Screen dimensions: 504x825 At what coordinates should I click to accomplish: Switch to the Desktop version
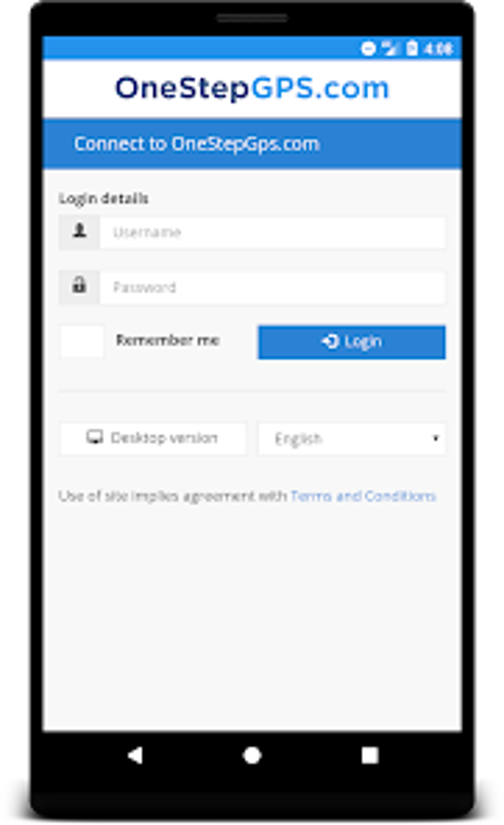click(x=153, y=438)
